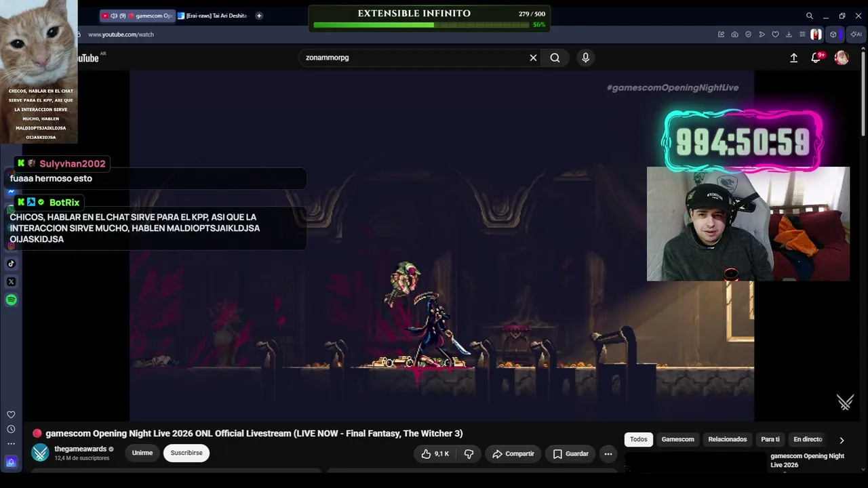Image resolution: width=868 pixels, height=488 pixels.
Task: Click chat username Sulyvhan2002
Action: tap(73, 164)
